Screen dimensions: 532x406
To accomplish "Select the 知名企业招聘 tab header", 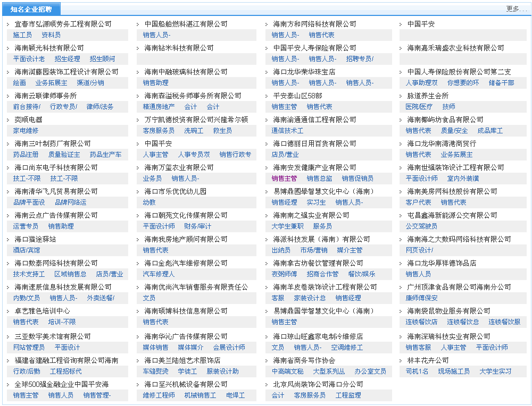I will click(31, 9).
